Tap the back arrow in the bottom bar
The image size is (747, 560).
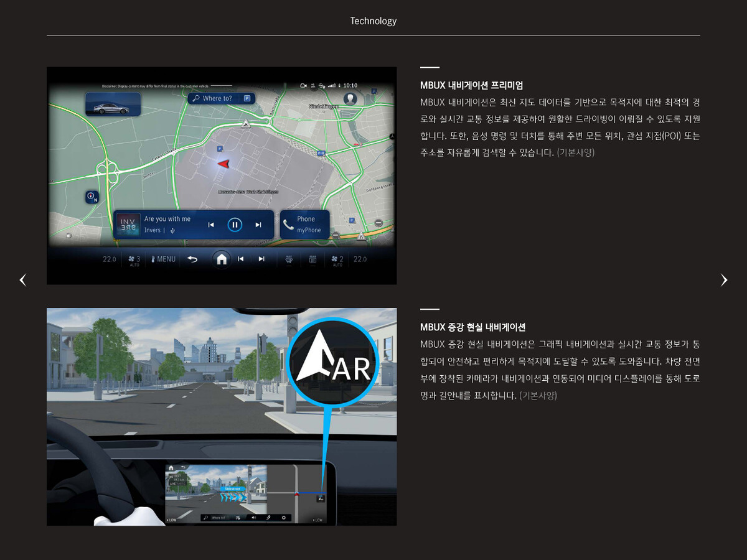pyautogui.click(x=192, y=259)
